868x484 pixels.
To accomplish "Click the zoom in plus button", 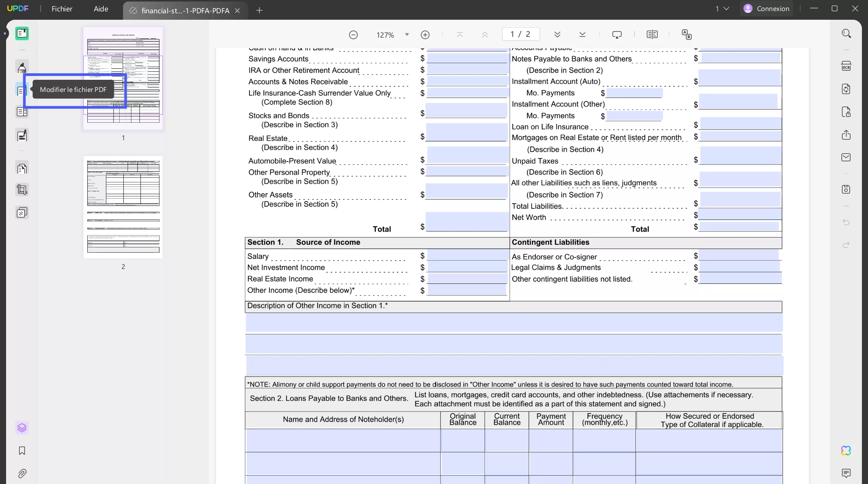I will (425, 35).
